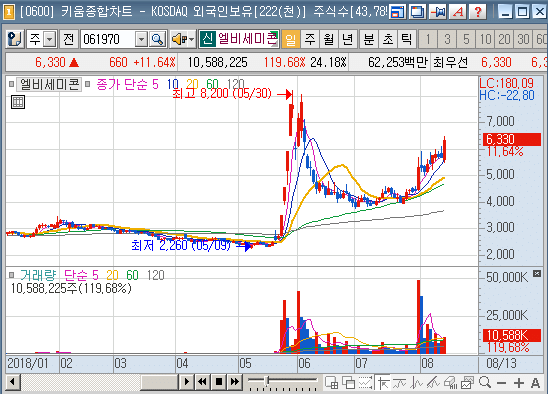Click the diagonal line drawing icon
This screenshot has height=394, width=548.
point(433,382)
